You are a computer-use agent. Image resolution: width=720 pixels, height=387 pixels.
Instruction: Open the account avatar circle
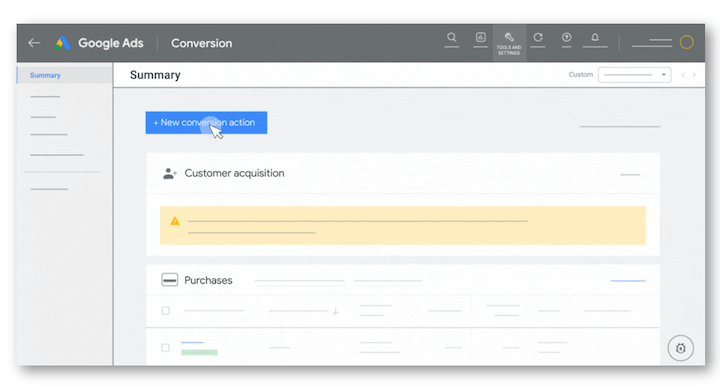pos(686,43)
